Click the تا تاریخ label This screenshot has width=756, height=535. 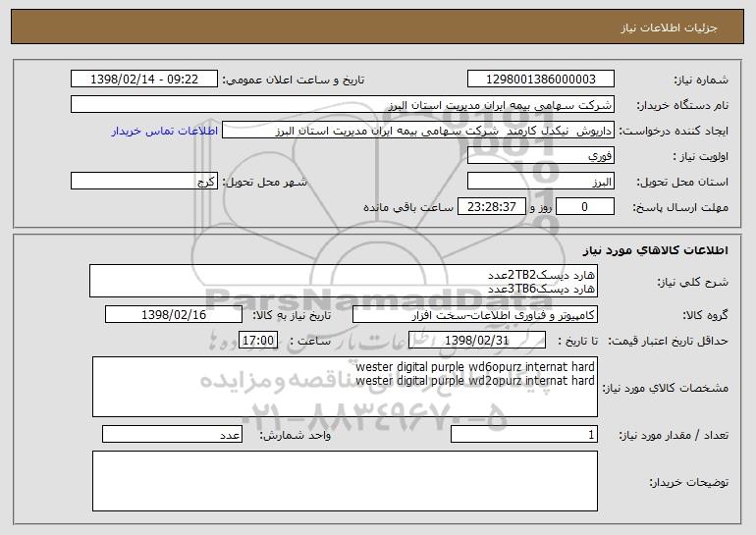[x=577, y=342]
